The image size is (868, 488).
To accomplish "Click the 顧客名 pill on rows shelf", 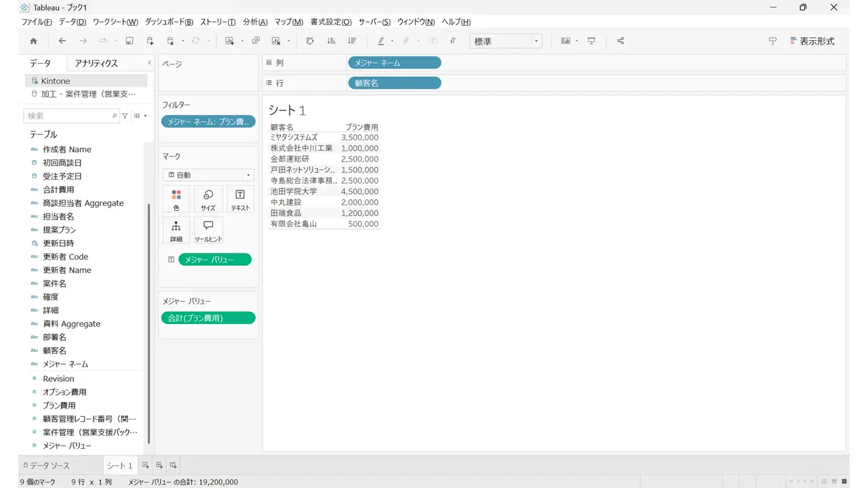I will pos(395,83).
